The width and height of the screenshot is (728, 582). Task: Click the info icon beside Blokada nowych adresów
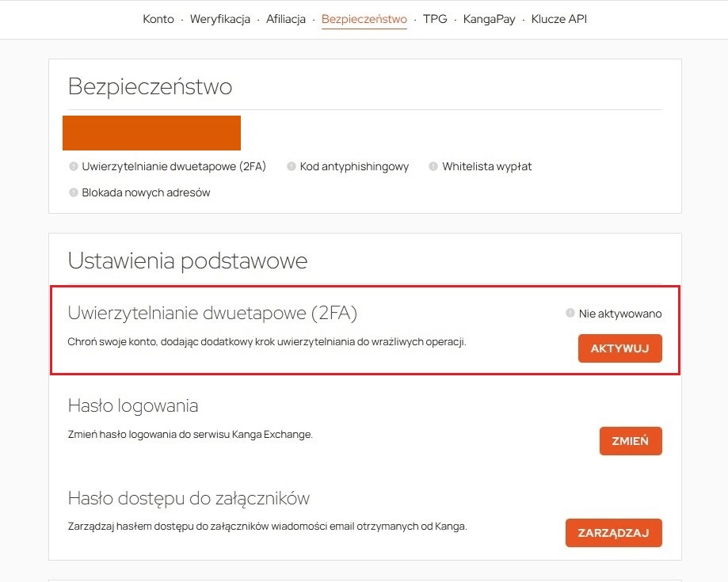pos(74,192)
